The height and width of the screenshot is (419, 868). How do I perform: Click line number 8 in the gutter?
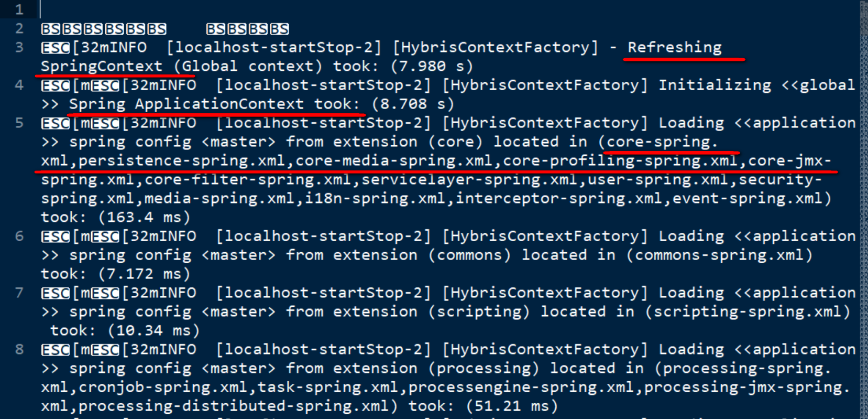click(x=19, y=349)
